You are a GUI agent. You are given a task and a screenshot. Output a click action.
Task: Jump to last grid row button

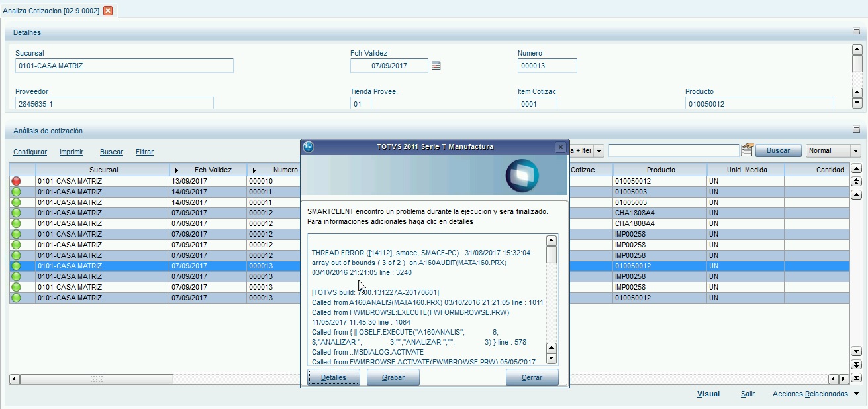coord(856,377)
